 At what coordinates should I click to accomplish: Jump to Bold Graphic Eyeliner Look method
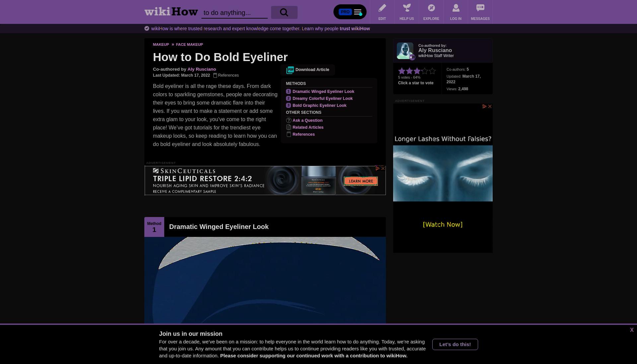(319, 106)
